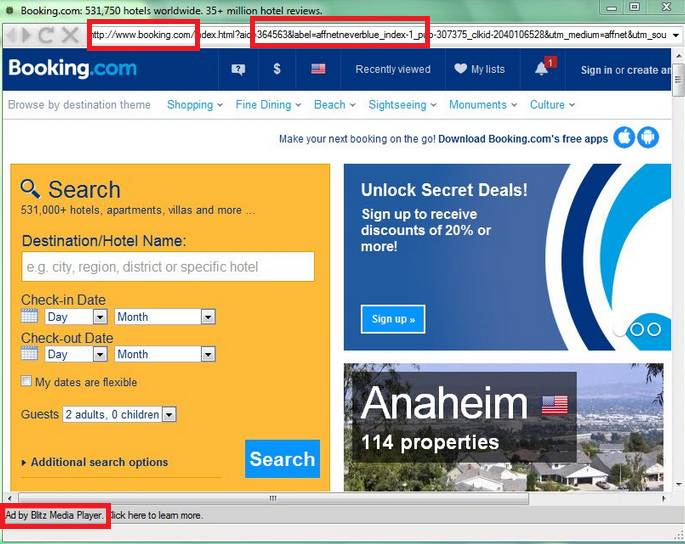Click the dollar currency selector icon
Viewport: 685px width, 544px height.
(x=277, y=69)
